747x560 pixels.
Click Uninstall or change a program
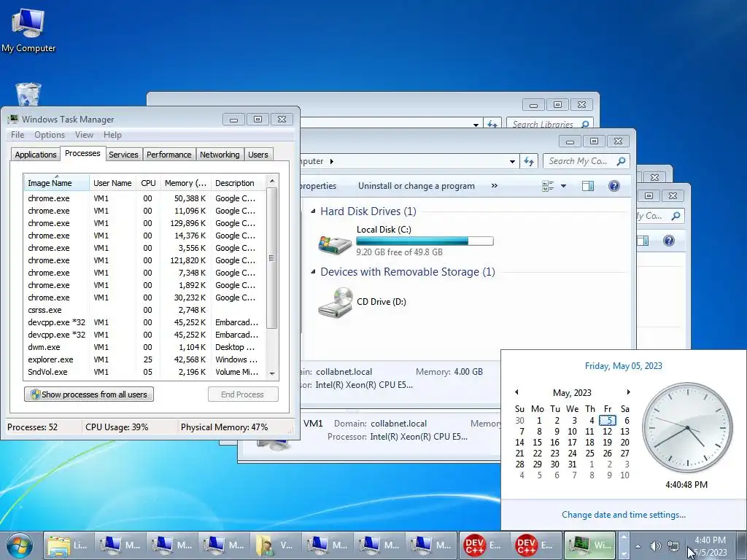417,186
